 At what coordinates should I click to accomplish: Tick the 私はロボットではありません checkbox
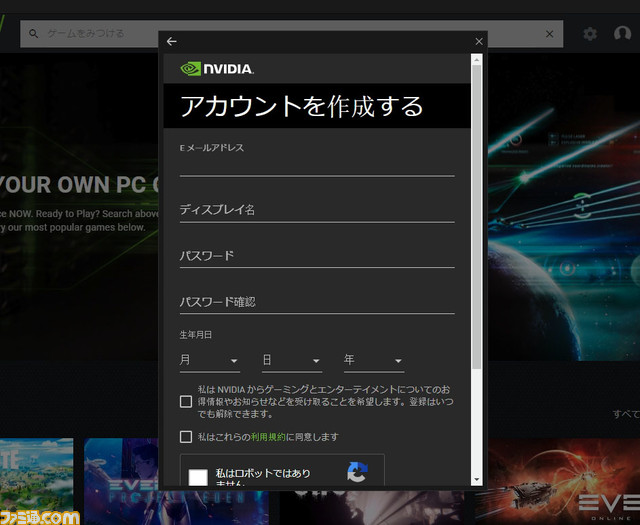click(198, 477)
